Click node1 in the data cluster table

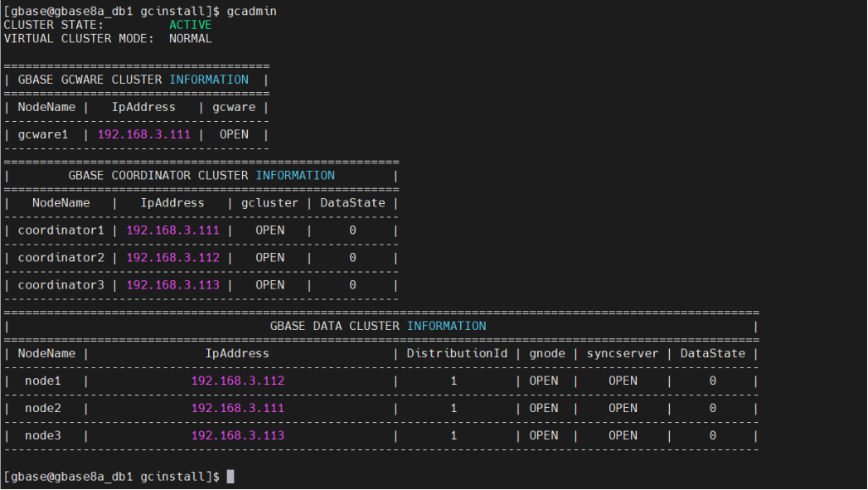point(43,381)
